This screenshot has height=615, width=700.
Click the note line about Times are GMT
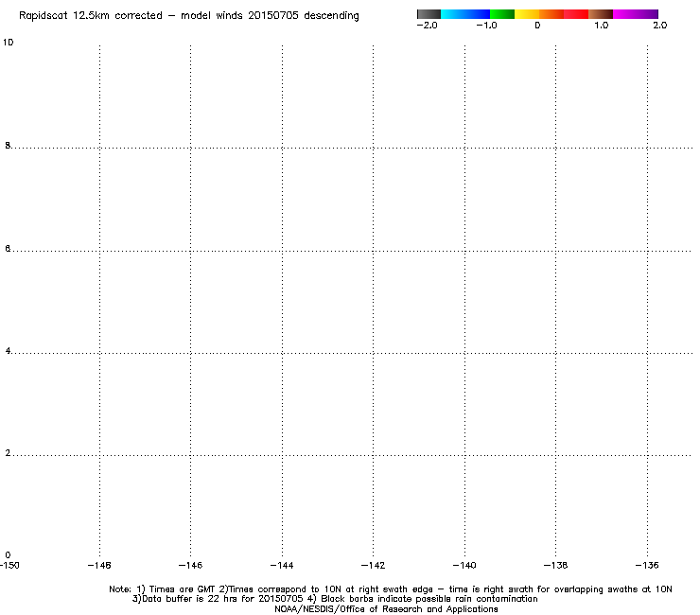(x=390, y=589)
